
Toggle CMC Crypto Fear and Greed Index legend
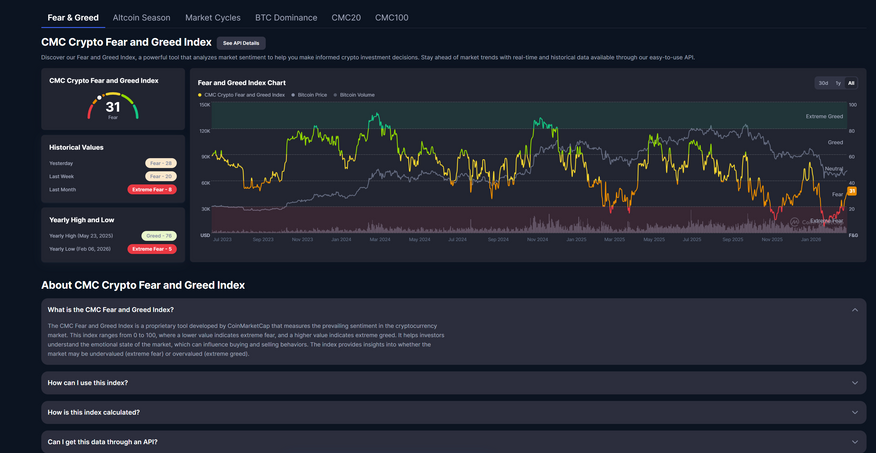(x=241, y=95)
